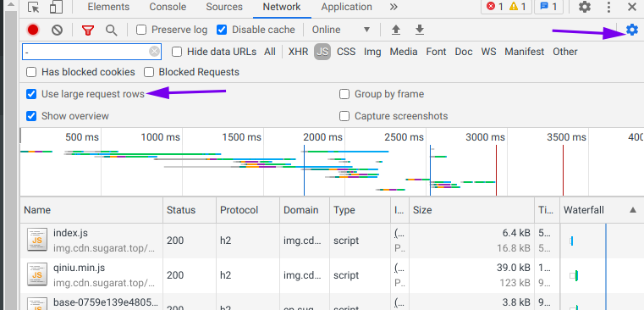Screen dimensions: 644x310
Task: Check Hide data URLs
Action: [177, 52]
